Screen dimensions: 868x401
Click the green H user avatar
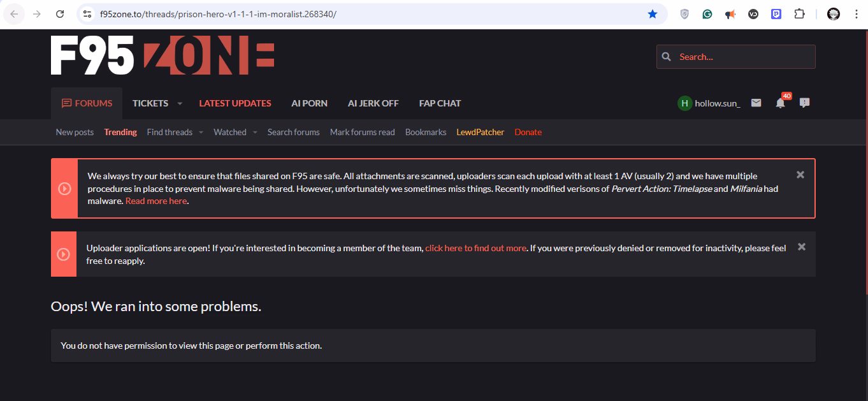[x=684, y=103]
